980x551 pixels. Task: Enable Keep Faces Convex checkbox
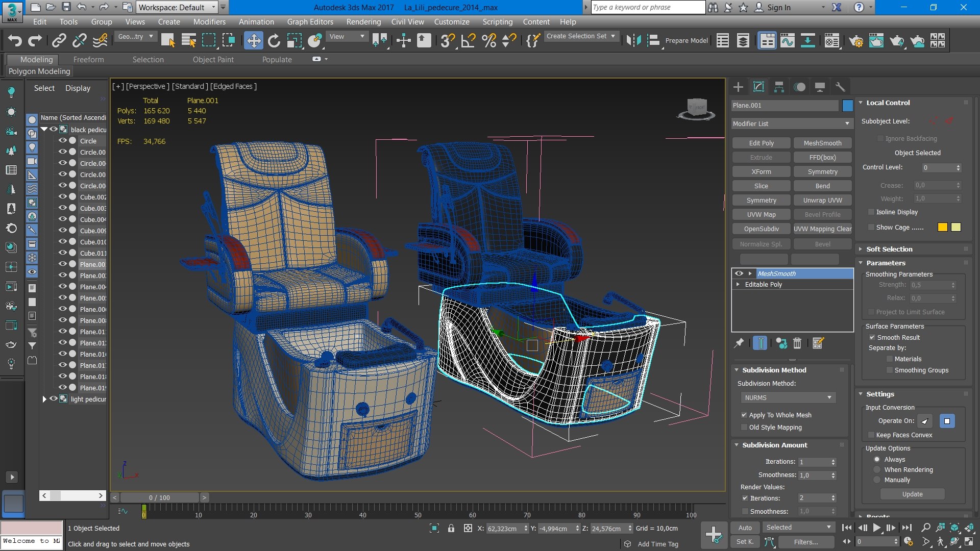(x=871, y=435)
